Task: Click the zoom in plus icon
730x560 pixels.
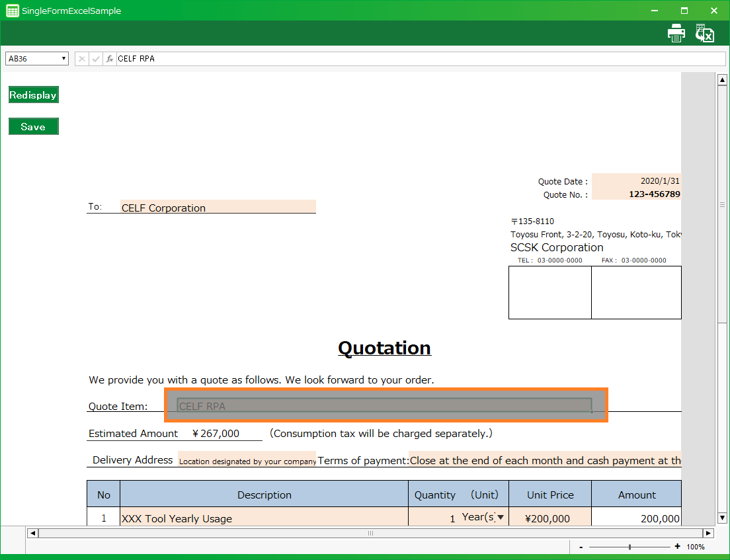Action: 677,547
